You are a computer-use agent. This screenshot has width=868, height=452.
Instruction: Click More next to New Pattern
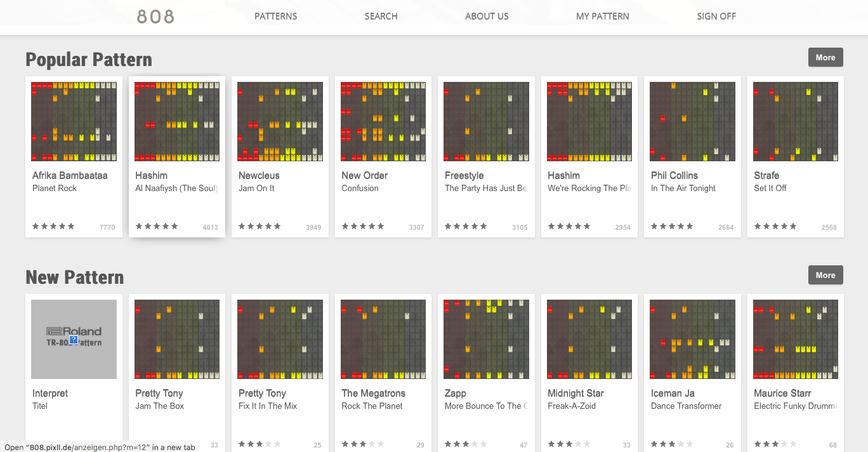pyautogui.click(x=825, y=275)
